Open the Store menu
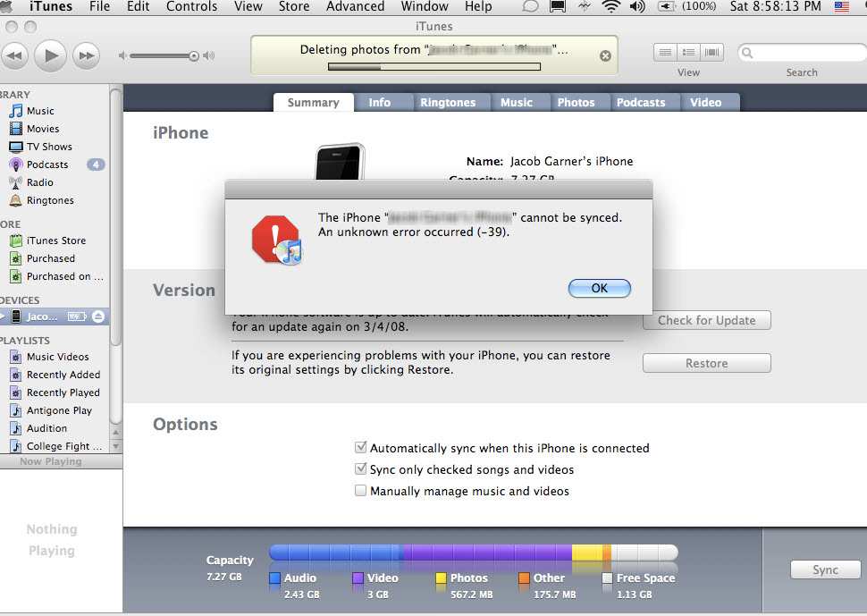Screen dimensions: 867x616 tap(293, 7)
